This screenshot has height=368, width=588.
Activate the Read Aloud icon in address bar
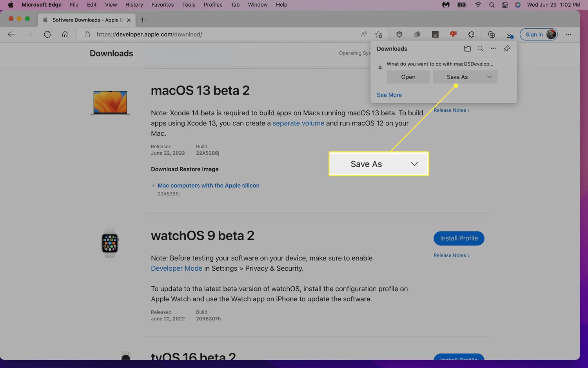pyautogui.click(x=364, y=35)
